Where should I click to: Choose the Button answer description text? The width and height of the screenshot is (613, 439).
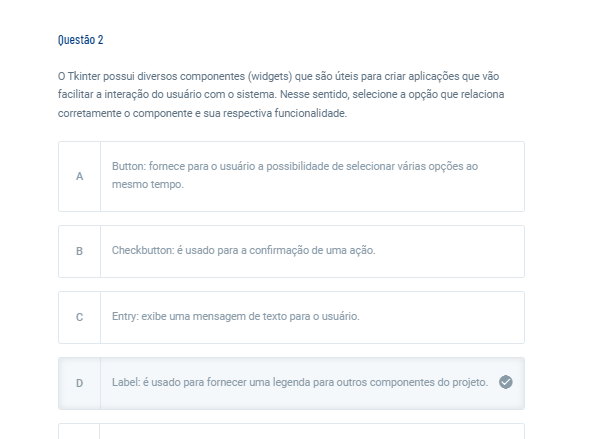click(x=295, y=175)
